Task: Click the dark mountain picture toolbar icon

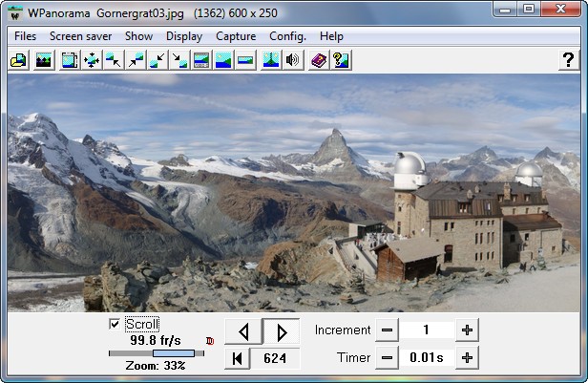Action: pyautogui.click(x=44, y=60)
